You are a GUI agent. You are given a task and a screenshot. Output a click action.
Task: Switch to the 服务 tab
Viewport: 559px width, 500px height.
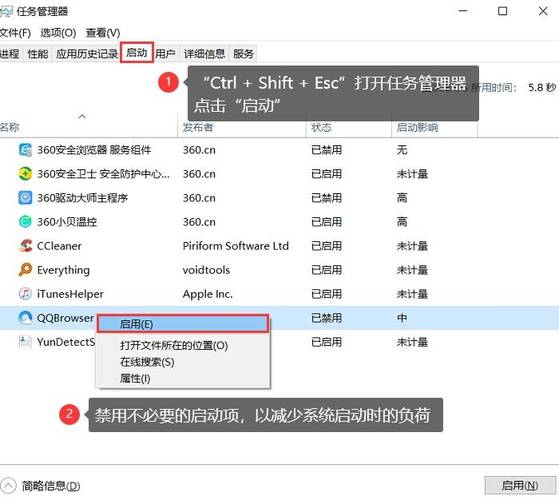pos(243,54)
